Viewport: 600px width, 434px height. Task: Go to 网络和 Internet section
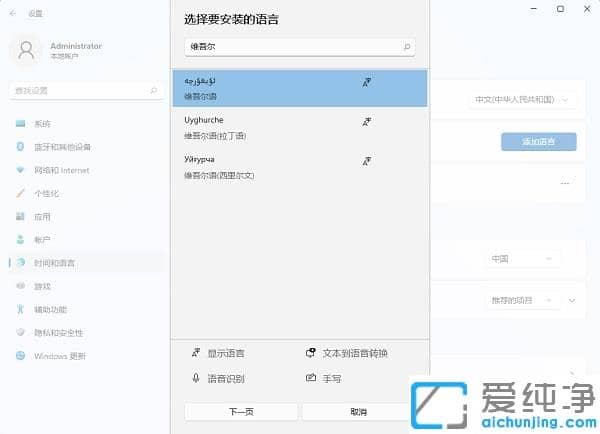click(61, 170)
